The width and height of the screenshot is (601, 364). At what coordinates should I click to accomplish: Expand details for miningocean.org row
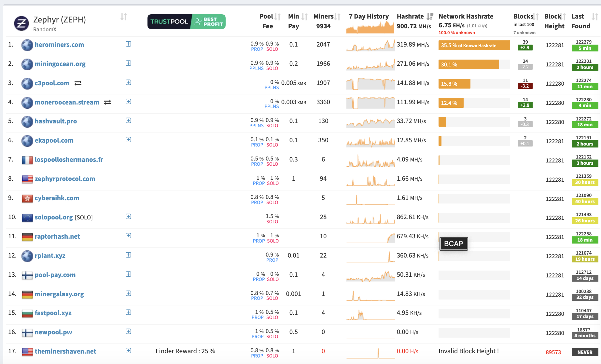[x=128, y=63]
